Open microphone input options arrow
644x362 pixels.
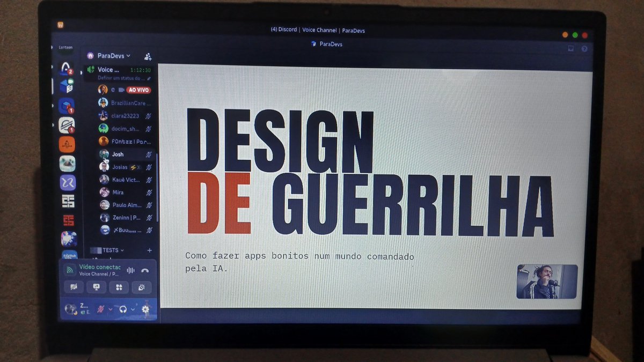pos(111,309)
